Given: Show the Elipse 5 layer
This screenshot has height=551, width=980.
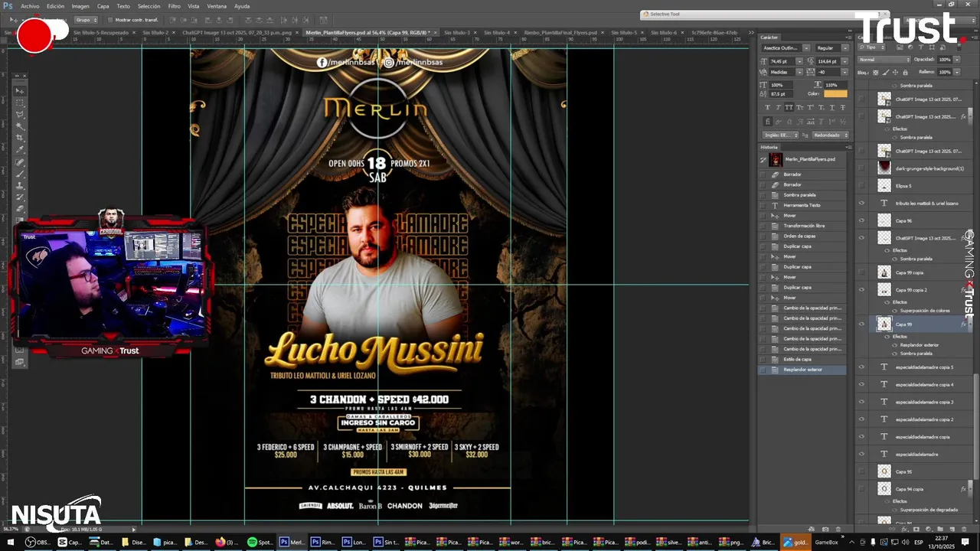Looking at the screenshot, I should 861,186.
